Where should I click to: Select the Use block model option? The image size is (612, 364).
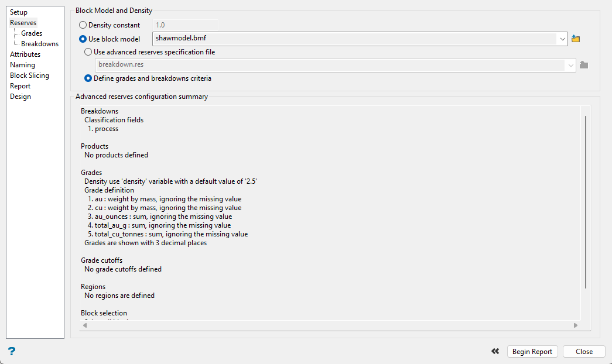pyautogui.click(x=83, y=39)
